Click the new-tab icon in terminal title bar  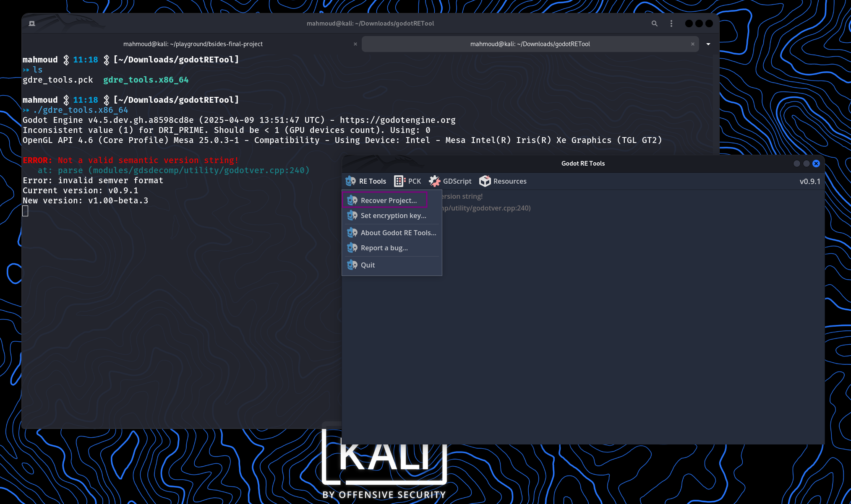pos(32,23)
